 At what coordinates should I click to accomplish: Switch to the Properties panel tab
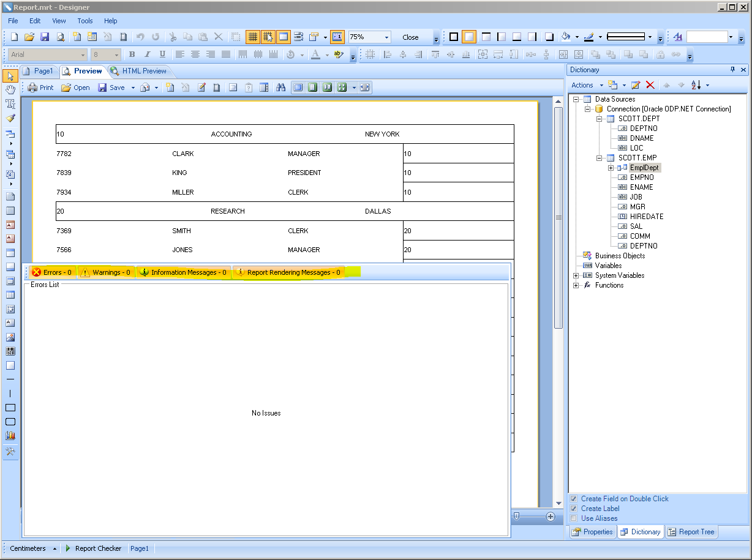pyautogui.click(x=592, y=532)
